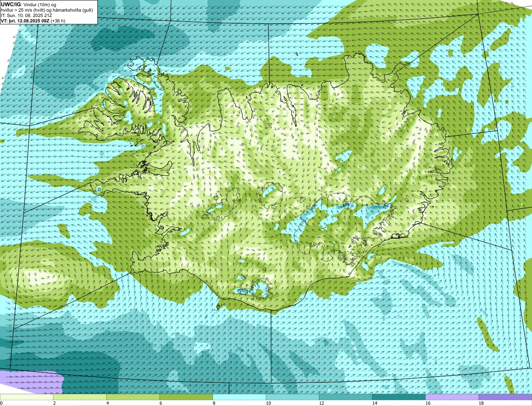
Task: Click the title line "UWC/IG: Vindur (10m) og"
Action: pos(29,5)
